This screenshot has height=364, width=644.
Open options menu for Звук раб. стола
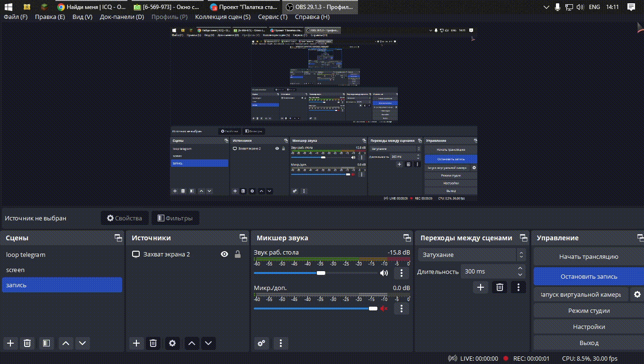(x=402, y=273)
